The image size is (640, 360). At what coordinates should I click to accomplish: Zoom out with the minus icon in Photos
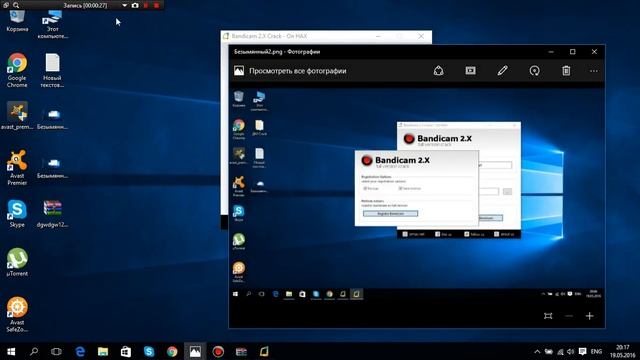[569, 316]
